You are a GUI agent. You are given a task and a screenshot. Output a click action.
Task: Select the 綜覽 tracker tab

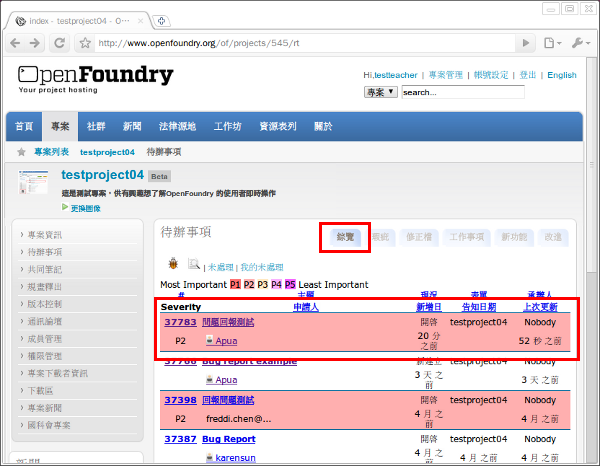coord(345,237)
